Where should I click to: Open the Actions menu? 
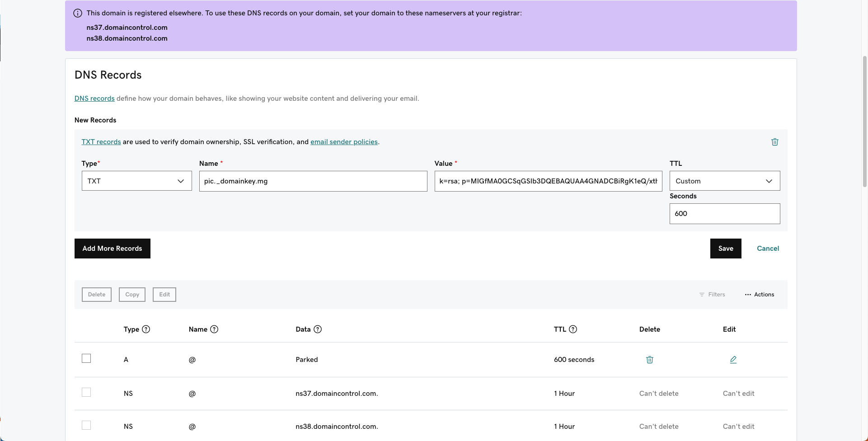coord(759,295)
